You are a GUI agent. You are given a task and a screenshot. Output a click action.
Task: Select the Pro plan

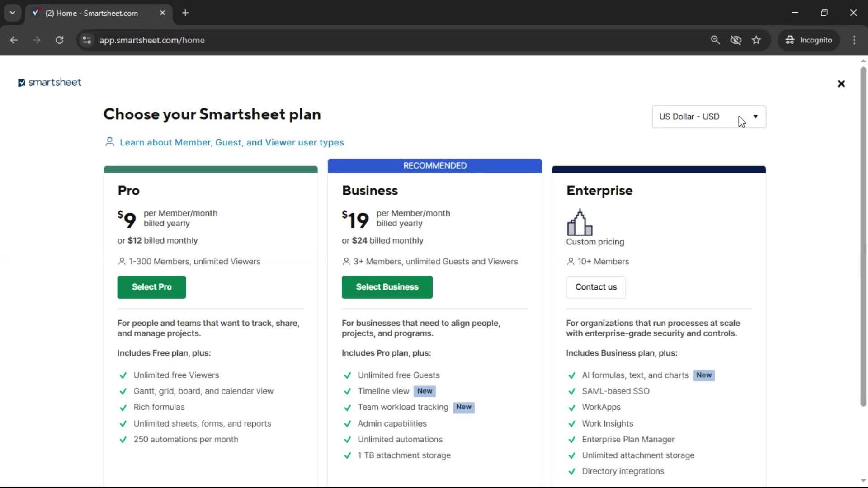pos(151,287)
